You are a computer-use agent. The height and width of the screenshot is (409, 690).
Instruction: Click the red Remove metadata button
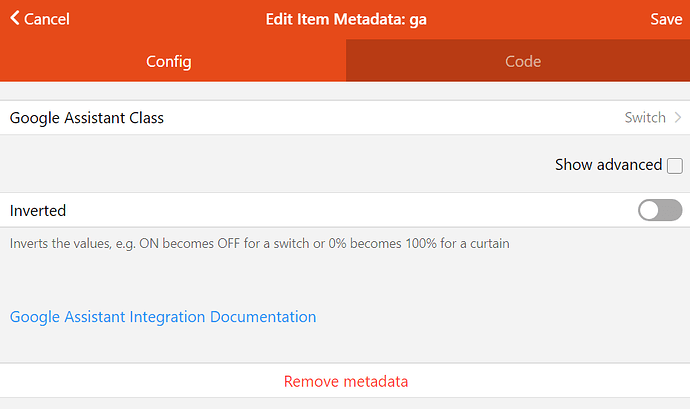345,381
